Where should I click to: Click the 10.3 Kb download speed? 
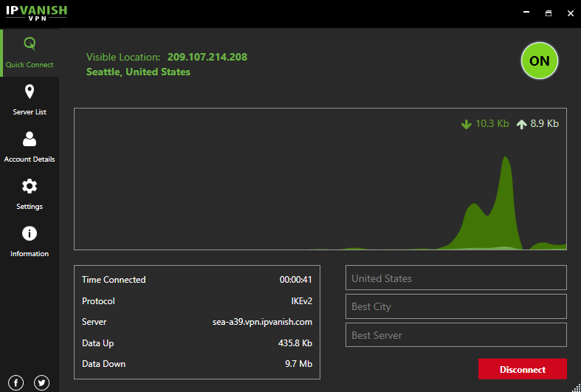point(492,123)
